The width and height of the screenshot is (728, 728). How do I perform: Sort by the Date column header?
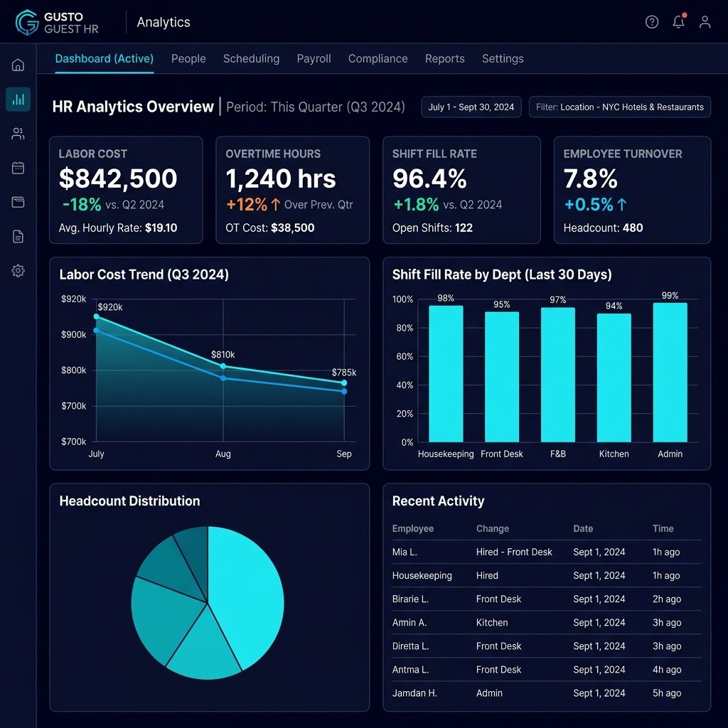point(583,528)
